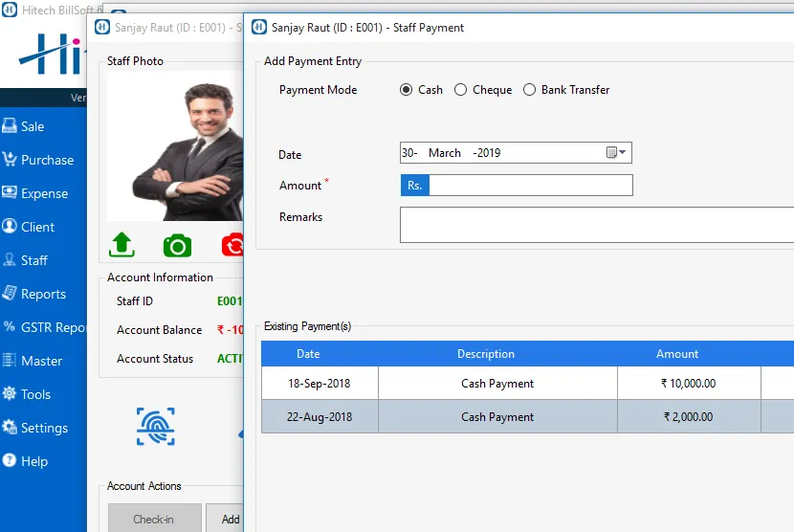This screenshot has height=532, width=794.
Task: Open the date picker calendar dropdown
Action: (x=617, y=153)
